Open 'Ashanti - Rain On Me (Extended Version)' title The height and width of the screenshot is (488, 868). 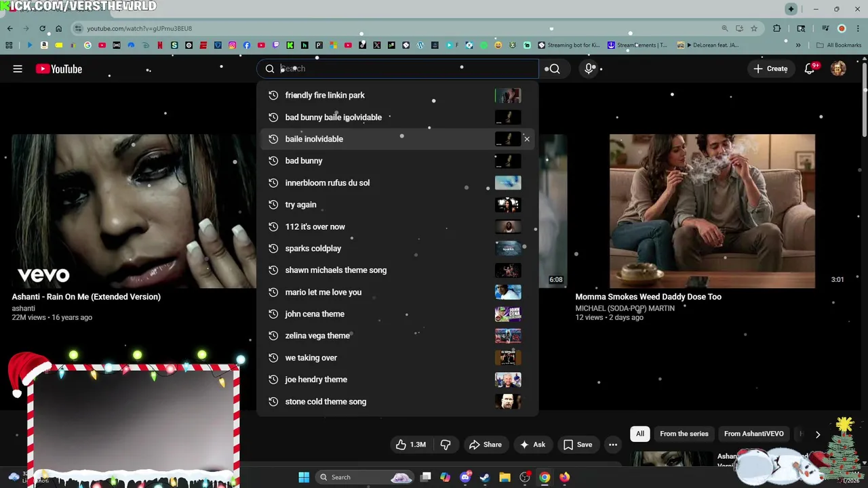[x=86, y=297]
